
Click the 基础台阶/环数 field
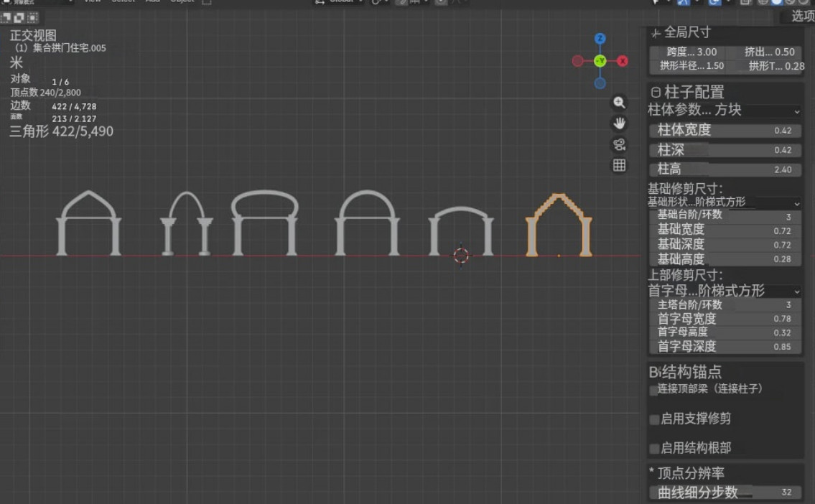tap(725, 215)
